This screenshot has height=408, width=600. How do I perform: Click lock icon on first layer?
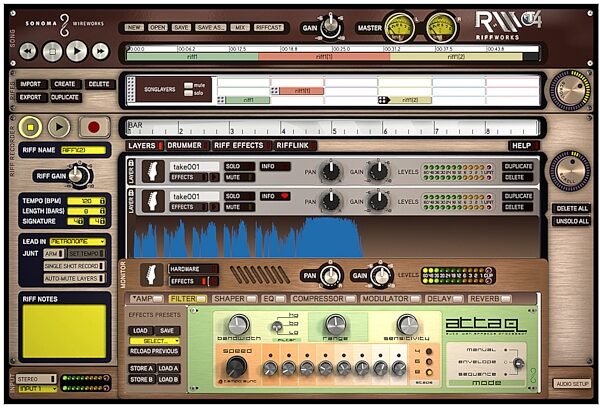[x=131, y=163]
